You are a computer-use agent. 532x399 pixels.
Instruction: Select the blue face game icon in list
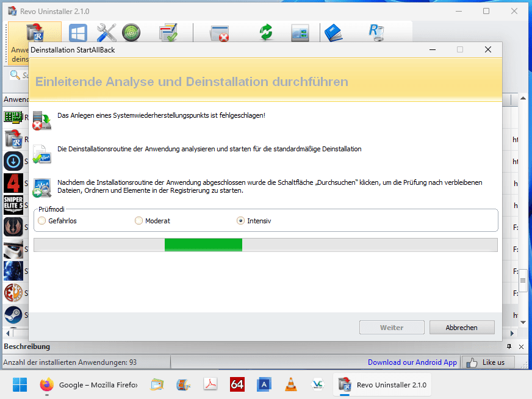(x=13, y=271)
